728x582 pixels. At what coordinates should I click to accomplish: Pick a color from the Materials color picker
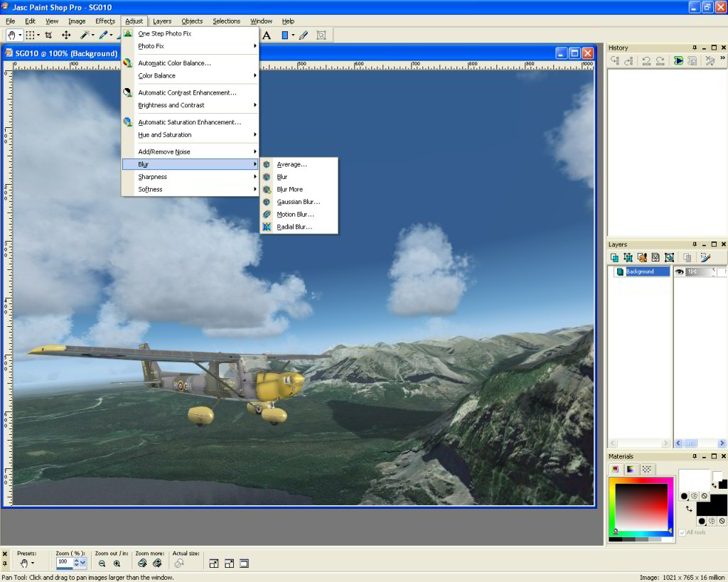(640, 508)
